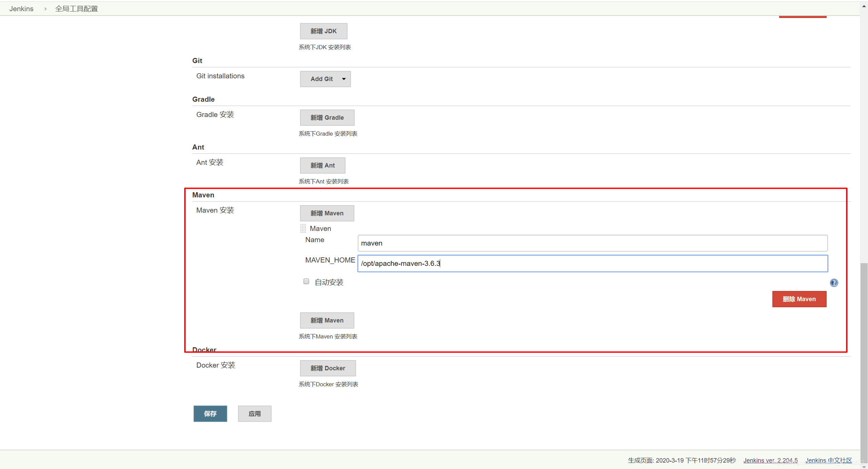
Task: Click the 系统下Gradle 安装列表 text
Action: pos(328,134)
